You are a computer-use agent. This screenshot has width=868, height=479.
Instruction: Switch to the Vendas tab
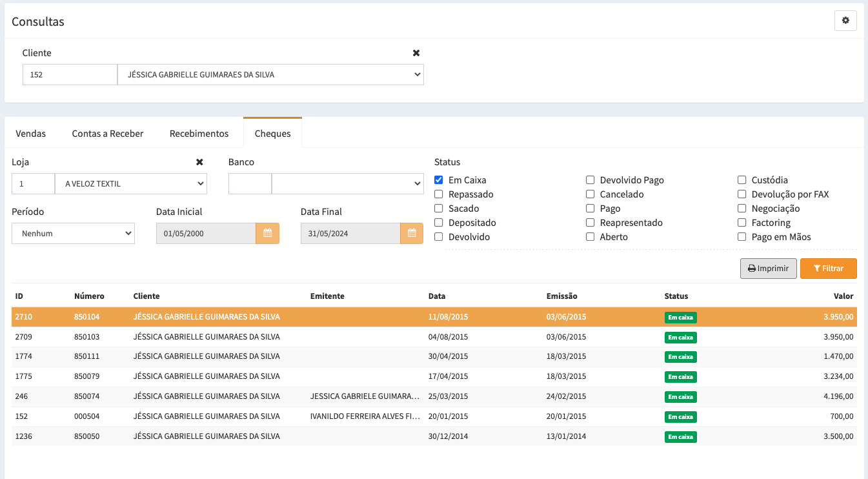tap(31, 134)
